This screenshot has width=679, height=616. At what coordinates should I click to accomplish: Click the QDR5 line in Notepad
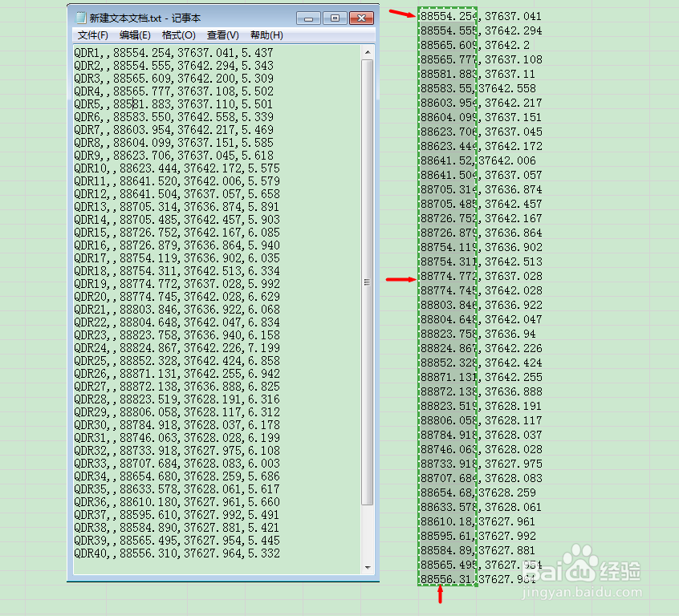point(173,104)
